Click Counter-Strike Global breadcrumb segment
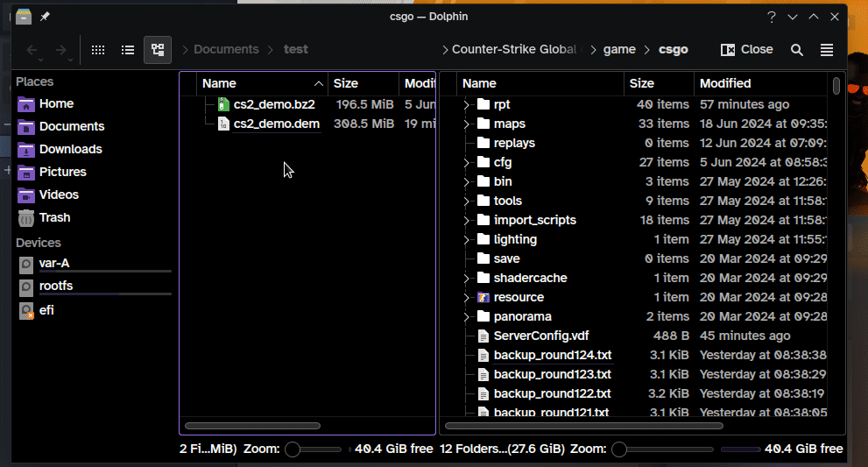868x467 pixels. coord(514,49)
